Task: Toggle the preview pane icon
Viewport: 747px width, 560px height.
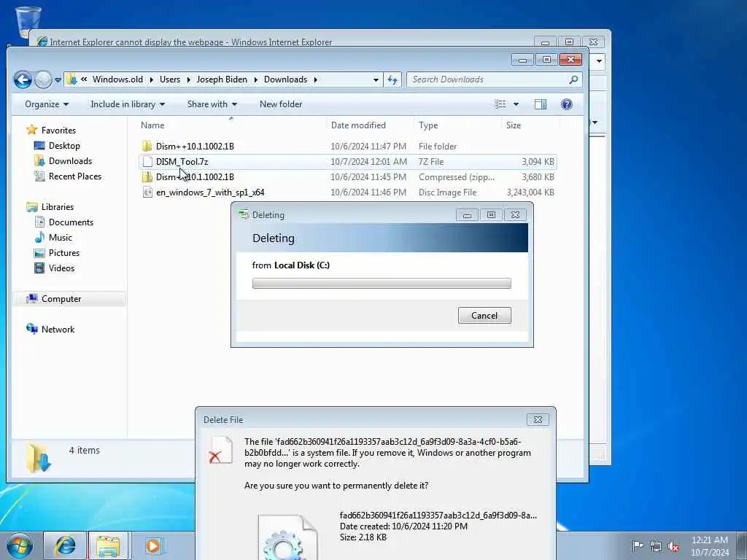Action: (x=541, y=104)
